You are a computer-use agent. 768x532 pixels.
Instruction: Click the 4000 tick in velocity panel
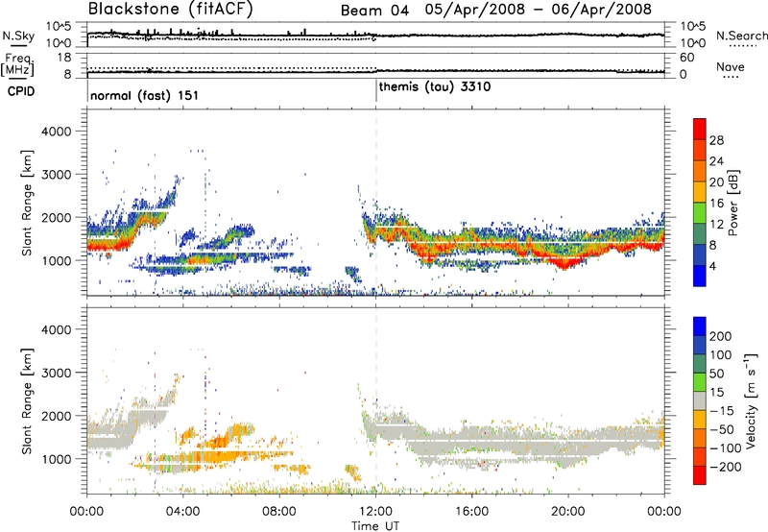56,329
